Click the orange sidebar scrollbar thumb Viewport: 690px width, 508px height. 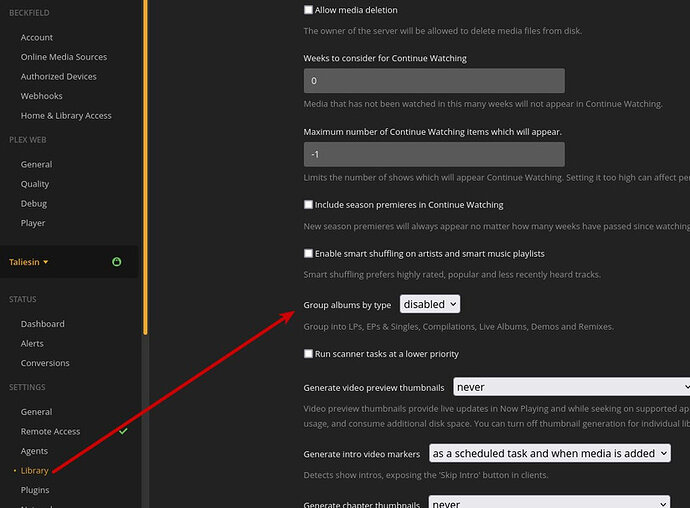tap(145, 167)
